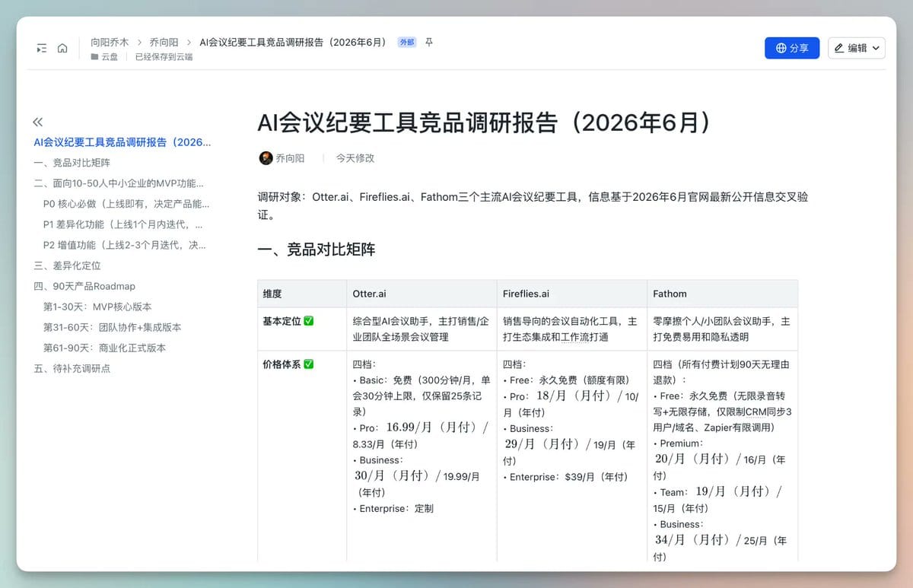The height and width of the screenshot is (588, 913).
Task: Jump to 第31-60天：团队协作+集成版本 outline item
Action: 113,327
